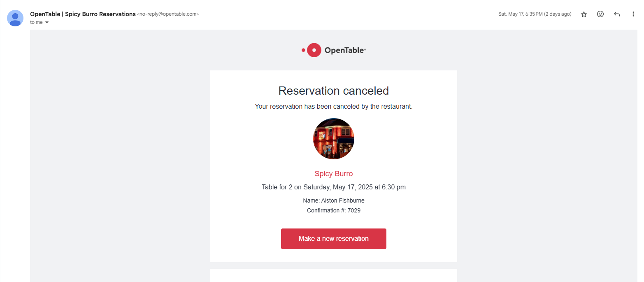Screen dimensions: 644x282
Task: Expand recipient details arrow beside "to me"
Action: (x=47, y=23)
